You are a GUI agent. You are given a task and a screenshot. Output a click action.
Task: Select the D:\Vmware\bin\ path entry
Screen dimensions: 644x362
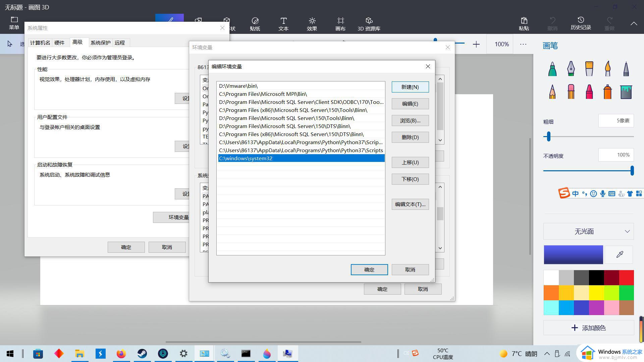(x=301, y=86)
